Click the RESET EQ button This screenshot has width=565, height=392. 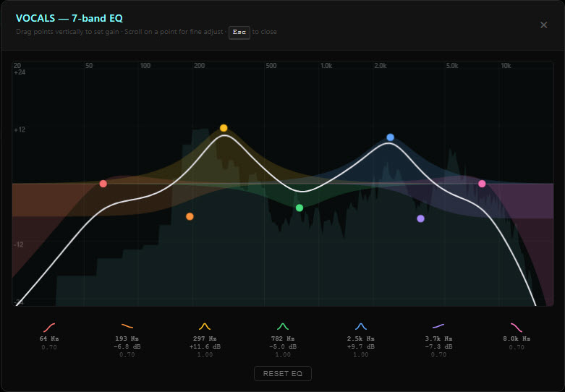tap(282, 374)
